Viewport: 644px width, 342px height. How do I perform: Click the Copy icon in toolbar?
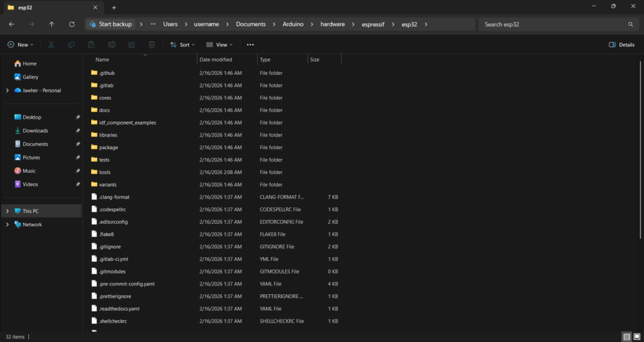[x=72, y=45]
